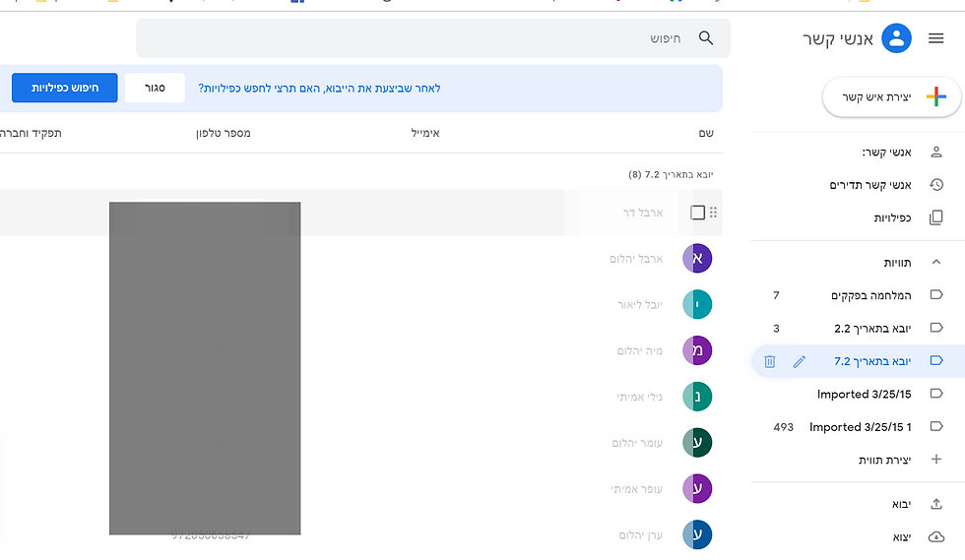This screenshot has height=560, width=965.
Task: Click the Contacts app logo icon
Action: [x=897, y=38]
